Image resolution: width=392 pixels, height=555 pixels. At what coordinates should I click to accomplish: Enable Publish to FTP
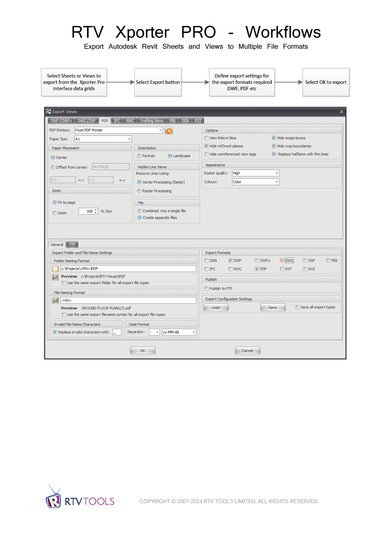pyautogui.click(x=206, y=289)
